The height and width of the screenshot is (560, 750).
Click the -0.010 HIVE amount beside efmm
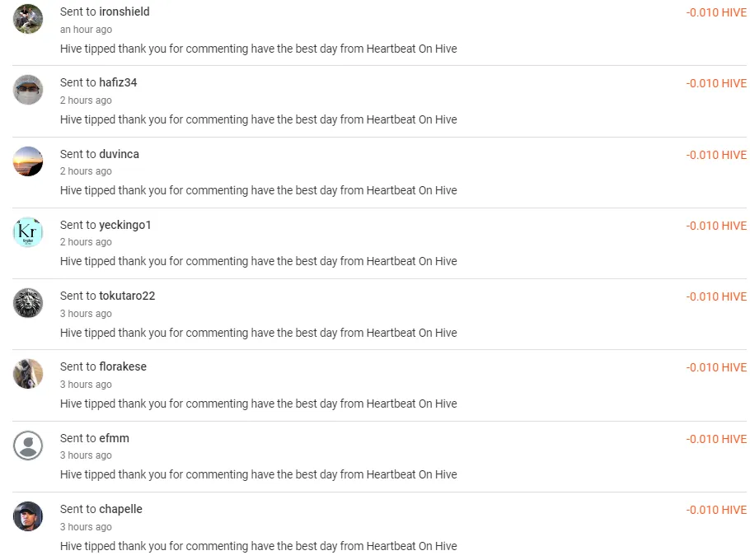(x=715, y=439)
